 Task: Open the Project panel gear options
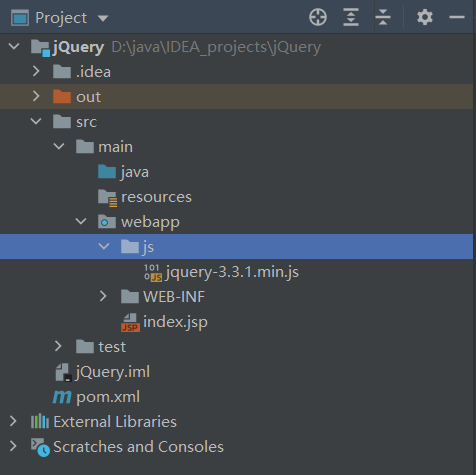coord(425,17)
